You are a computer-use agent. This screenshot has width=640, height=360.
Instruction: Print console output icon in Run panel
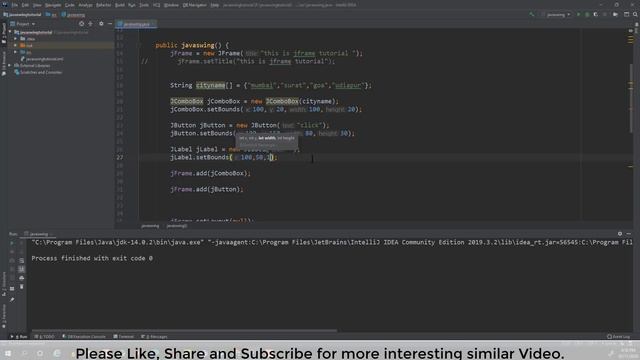[22, 278]
